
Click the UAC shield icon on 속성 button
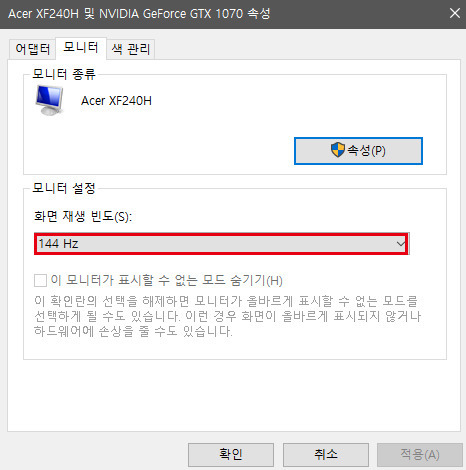(x=338, y=150)
